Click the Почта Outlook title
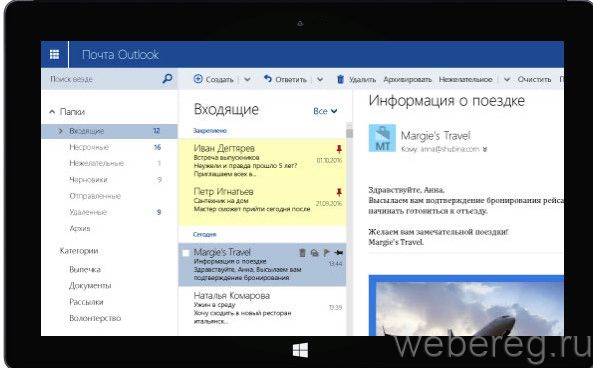Viewport: 593px width, 368px height. click(120, 55)
